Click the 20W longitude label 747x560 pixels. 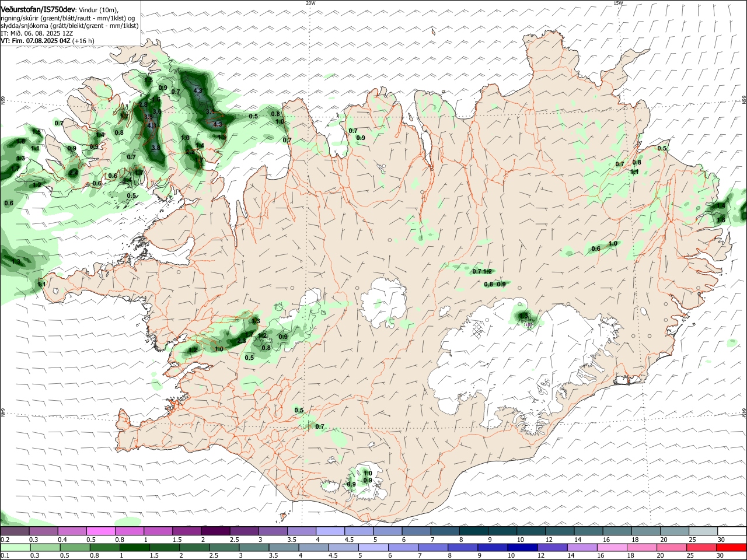click(310, 3)
